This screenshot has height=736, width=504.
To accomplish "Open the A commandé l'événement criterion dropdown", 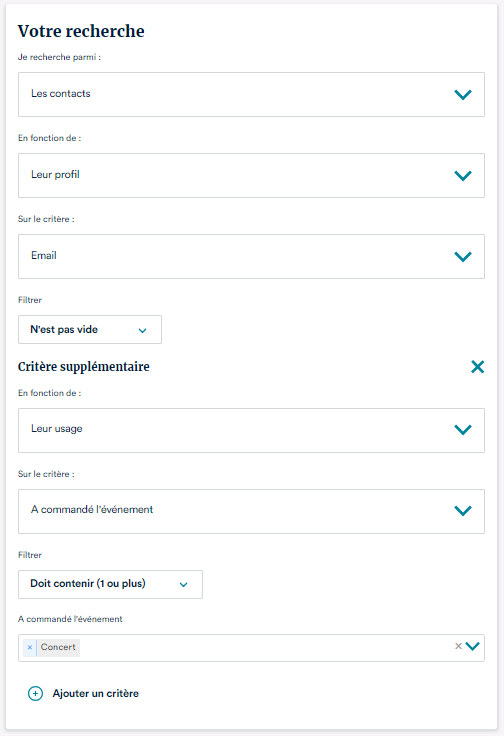I will pos(251,512).
